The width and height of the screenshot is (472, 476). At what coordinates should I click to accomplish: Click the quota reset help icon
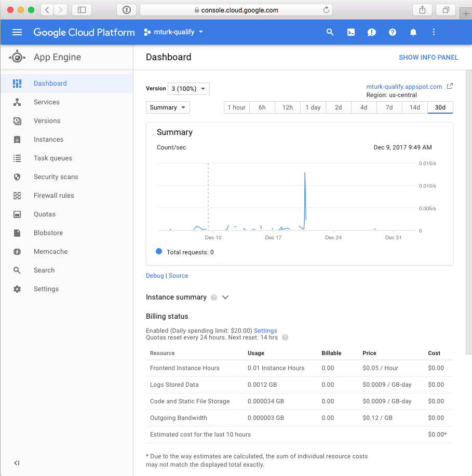pyautogui.click(x=285, y=337)
